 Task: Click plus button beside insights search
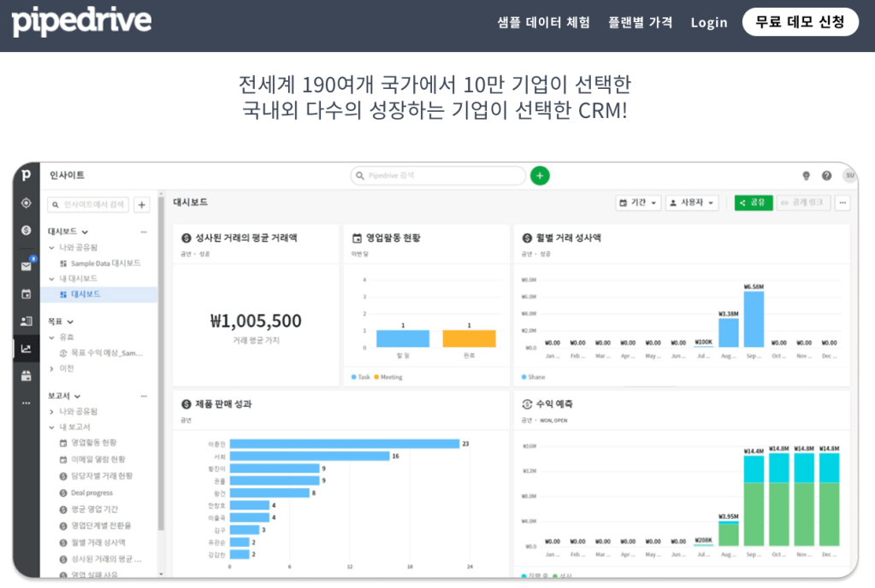[x=142, y=204]
